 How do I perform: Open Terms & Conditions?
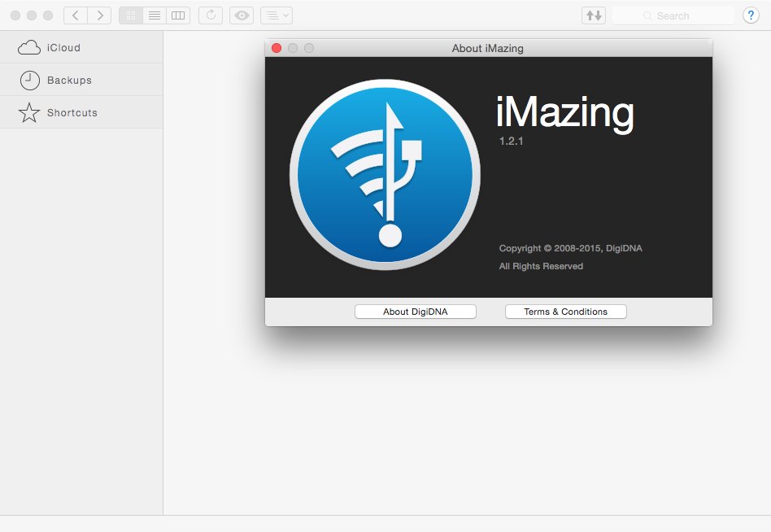[566, 312]
